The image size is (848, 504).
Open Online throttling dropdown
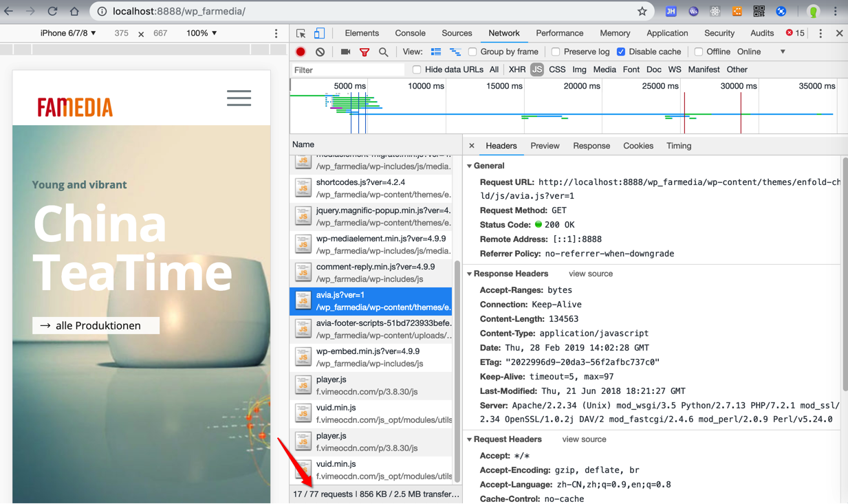(761, 52)
